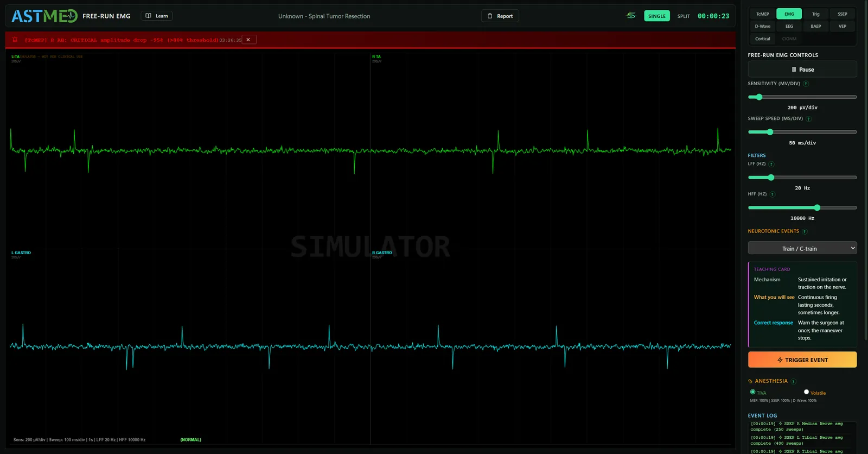Viewport: 868px width, 454px height.
Task: Click the (NORMAL) status indicator
Action: (191, 440)
